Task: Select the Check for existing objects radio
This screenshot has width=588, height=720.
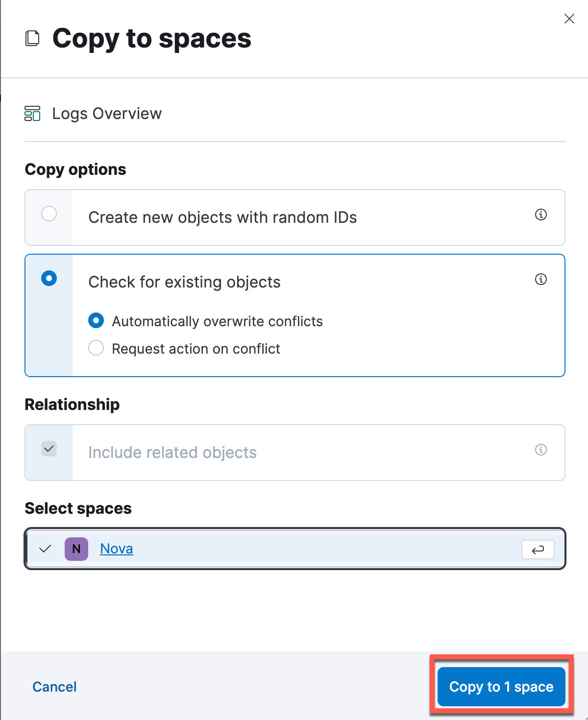Action: point(49,278)
